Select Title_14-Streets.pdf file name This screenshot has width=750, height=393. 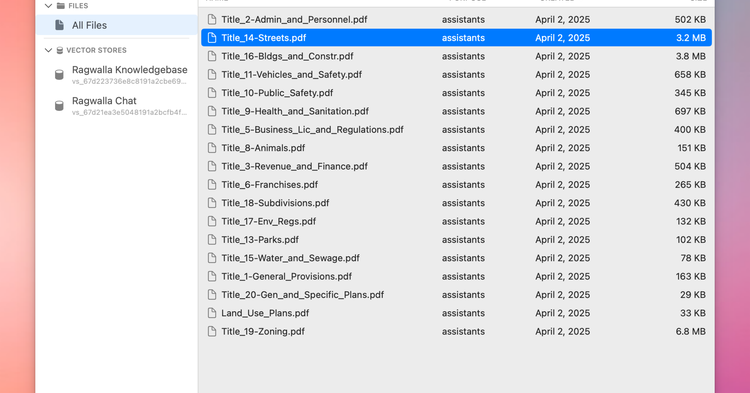click(264, 38)
